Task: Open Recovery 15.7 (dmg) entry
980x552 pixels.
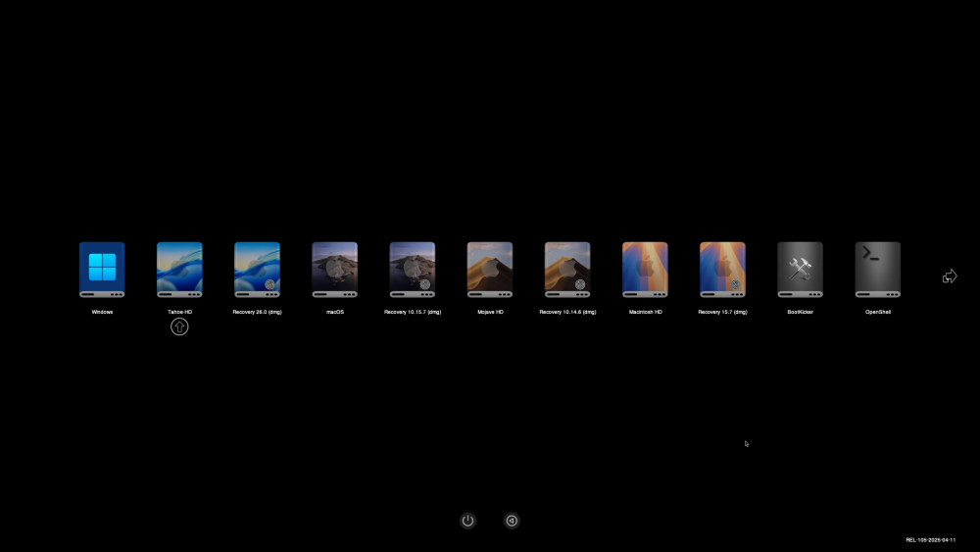Action: pyautogui.click(x=722, y=270)
